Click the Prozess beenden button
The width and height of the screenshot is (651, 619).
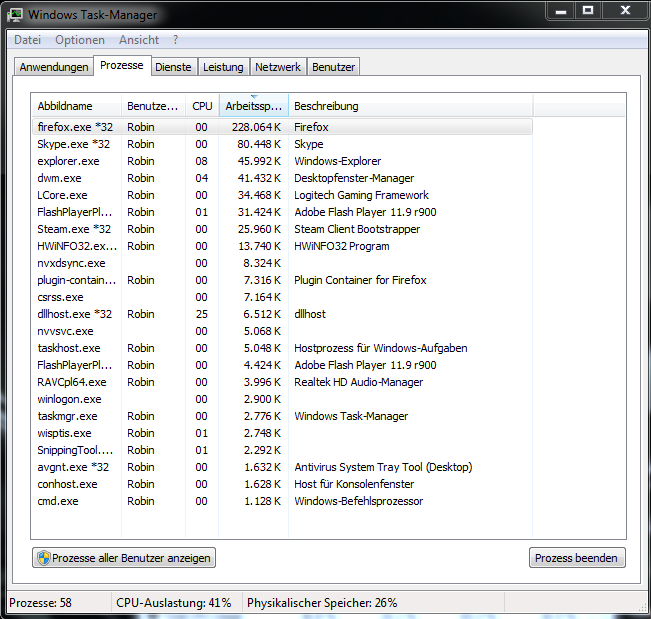tap(577, 558)
